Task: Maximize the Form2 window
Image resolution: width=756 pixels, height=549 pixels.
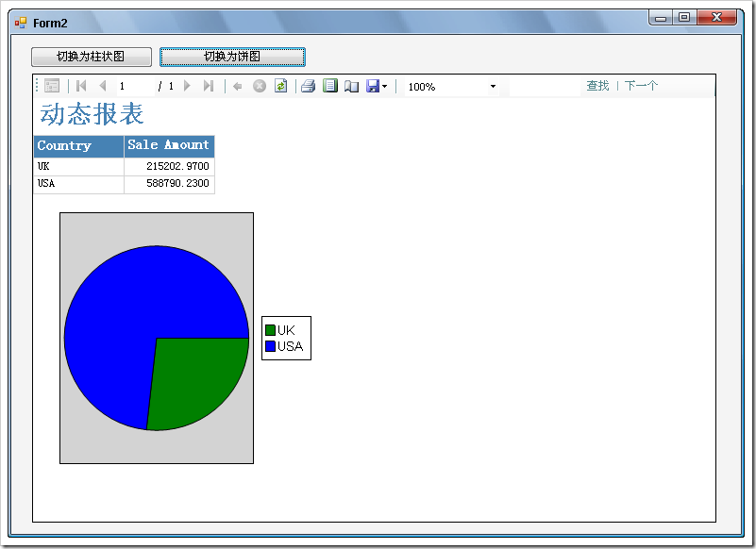Action: (684, 18)
